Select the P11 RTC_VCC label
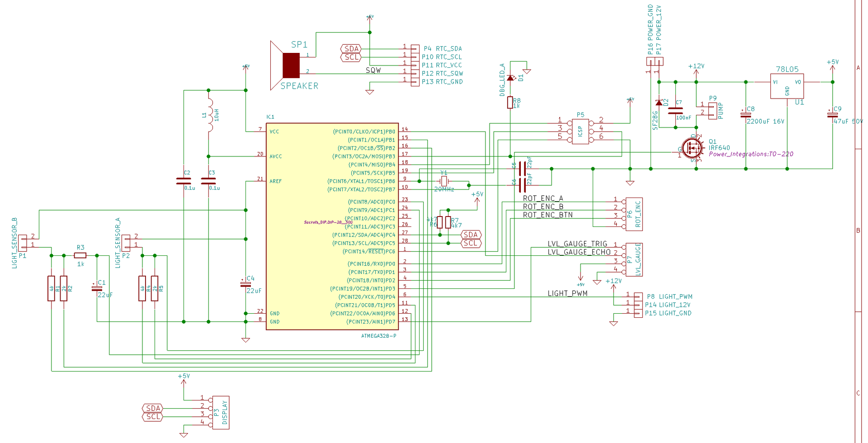The image size is (868, 443). coord(442,65)
